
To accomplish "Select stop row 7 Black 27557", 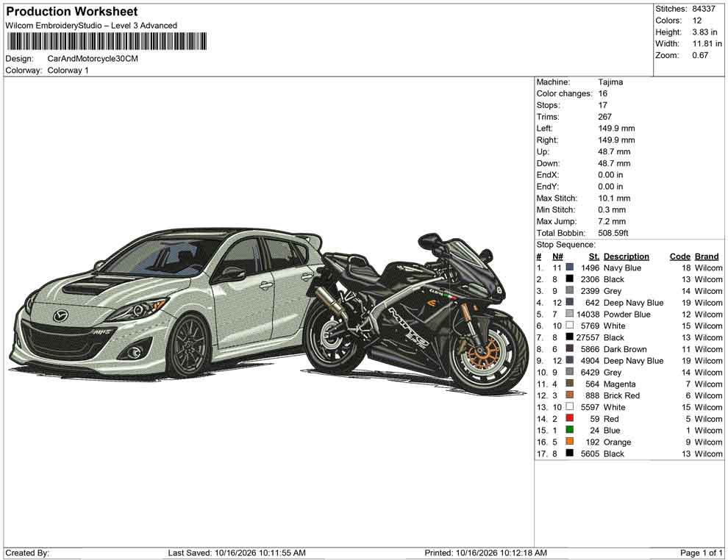I will coord(629,337).
